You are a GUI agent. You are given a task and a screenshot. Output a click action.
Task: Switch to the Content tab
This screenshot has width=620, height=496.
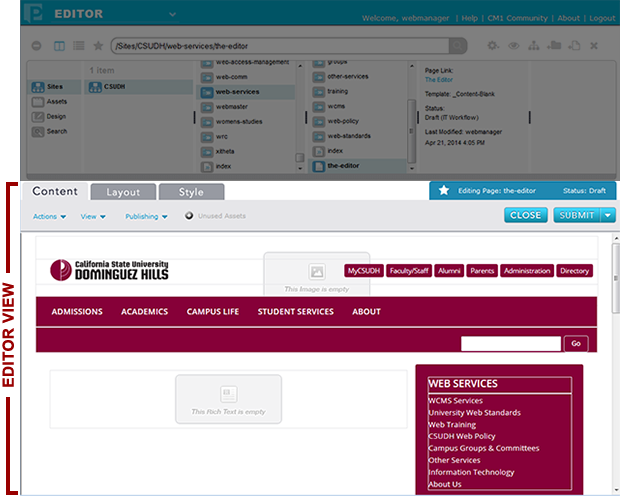55,191
